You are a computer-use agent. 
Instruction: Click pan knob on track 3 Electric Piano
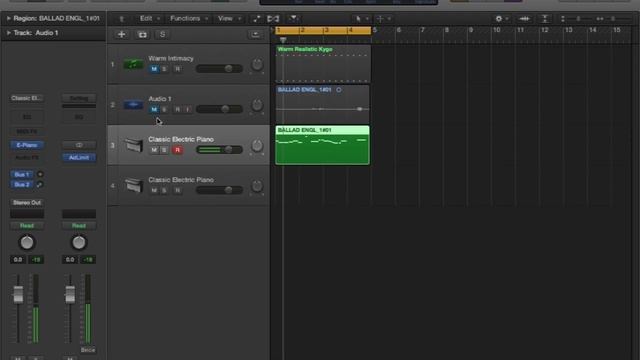coord(257,145)
